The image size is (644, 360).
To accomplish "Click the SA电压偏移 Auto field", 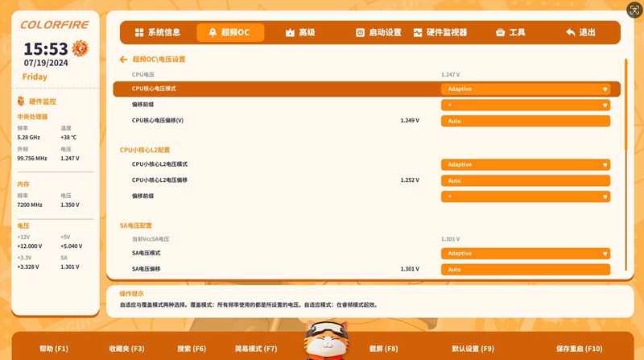I will coord(525,270).
